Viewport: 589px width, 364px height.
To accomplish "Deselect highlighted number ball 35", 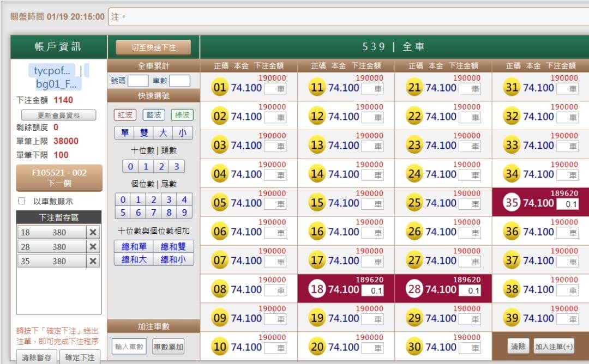I will click(512, 203).
